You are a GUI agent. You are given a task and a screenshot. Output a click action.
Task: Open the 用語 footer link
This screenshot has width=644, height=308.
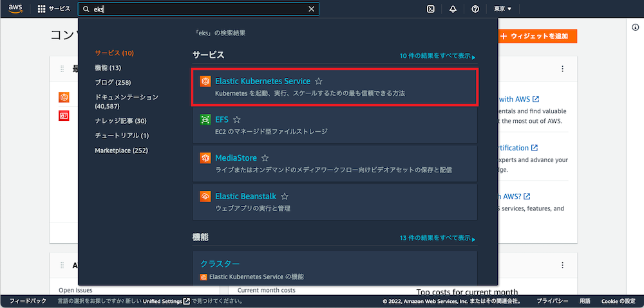pyautogui.click(x=585, y=301)
